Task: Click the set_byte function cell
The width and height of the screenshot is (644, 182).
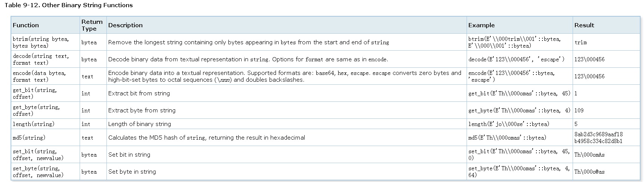Action: click(x=38, y=172)
